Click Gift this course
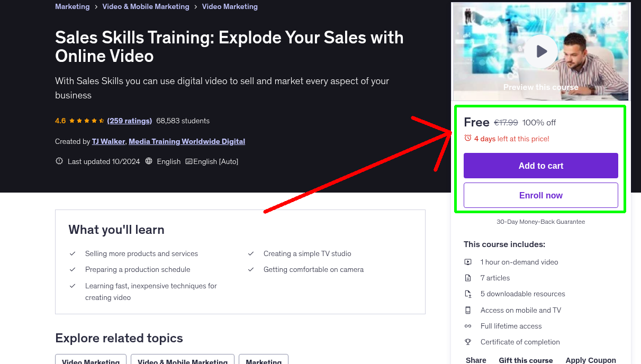Image resolution: width=641 pixels, height=364 pixels. [x=526, y=360]
